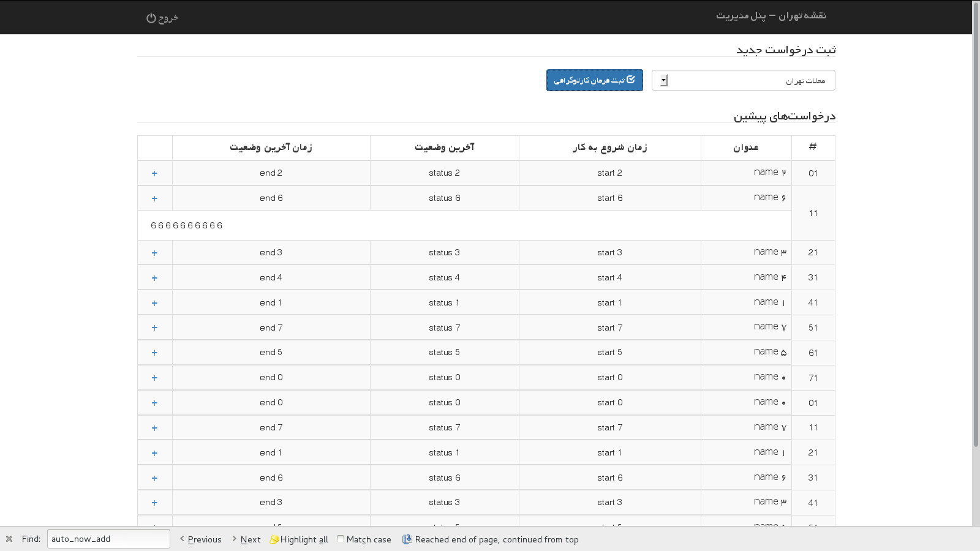Click the 6666666666 detail text
Viewport: 980px width, 551px height.
187,225
